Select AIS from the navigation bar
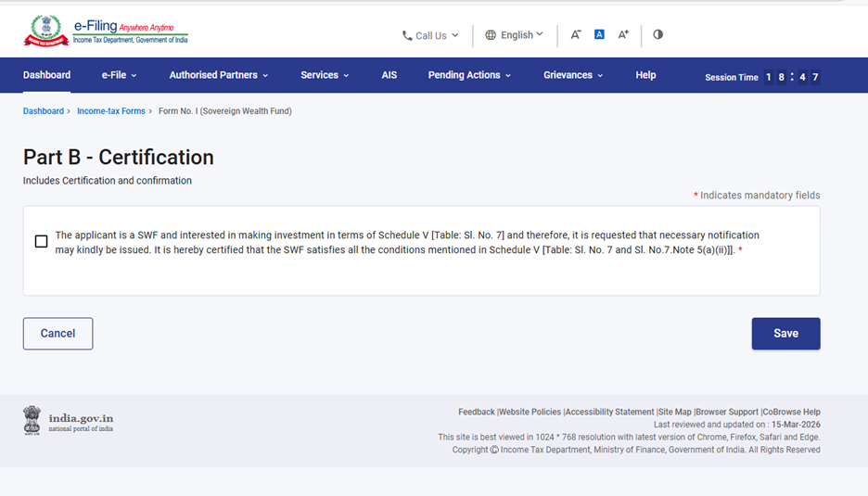 (389, 75)
